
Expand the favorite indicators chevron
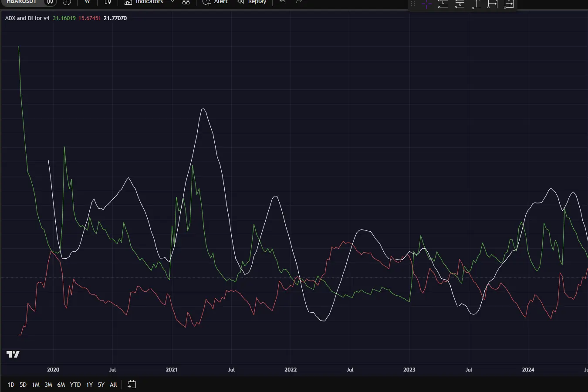click(x=172, y=2)
